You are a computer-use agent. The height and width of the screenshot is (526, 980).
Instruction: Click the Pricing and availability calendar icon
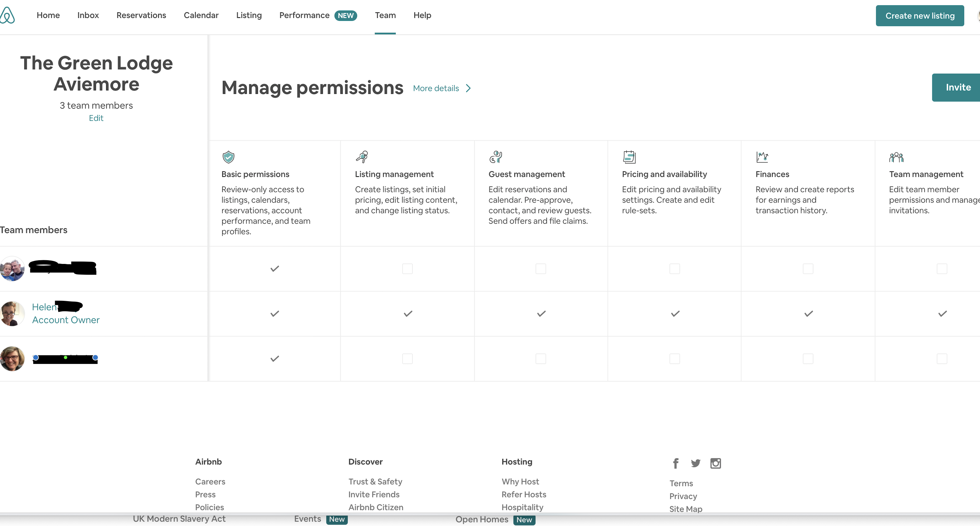tap(629, 156)
